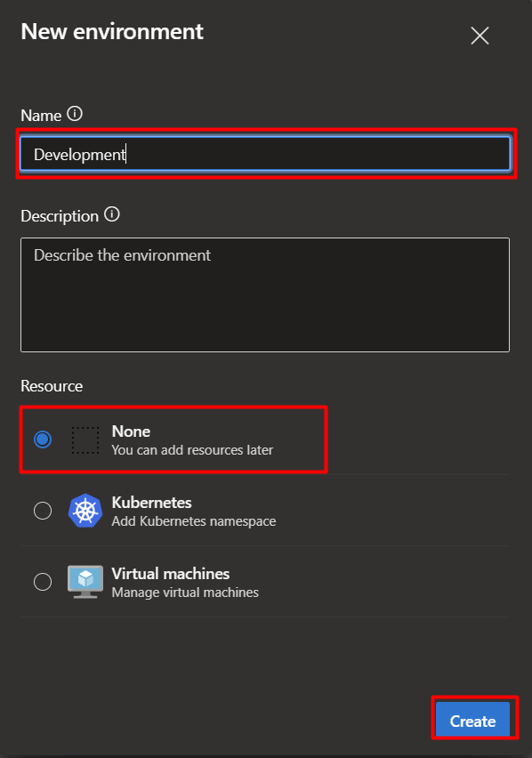Click the Kubernetes wheel icon
This screenshot has width=532, height=758.
coord(85,511)
